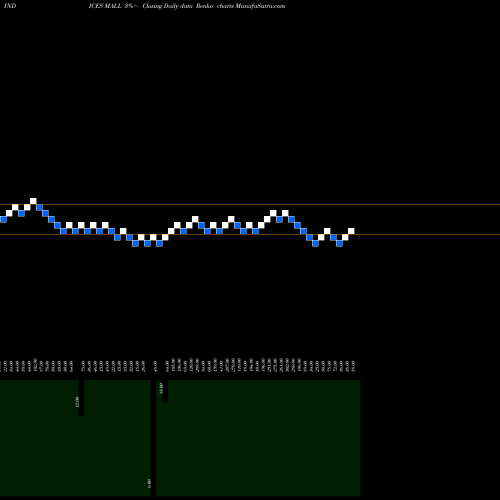Select the last white Renko brick on the right
This screenshot has height=500, width=500.
coord(351,231)
